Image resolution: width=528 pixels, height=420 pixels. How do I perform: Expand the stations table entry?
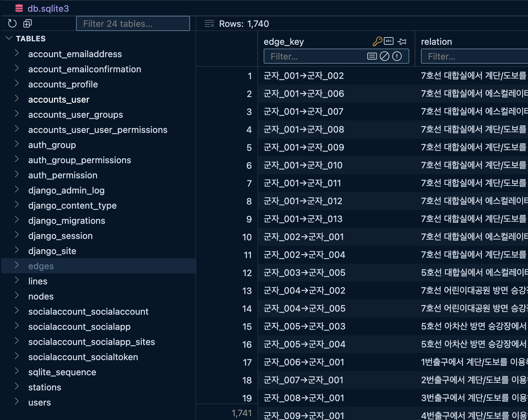17,386
